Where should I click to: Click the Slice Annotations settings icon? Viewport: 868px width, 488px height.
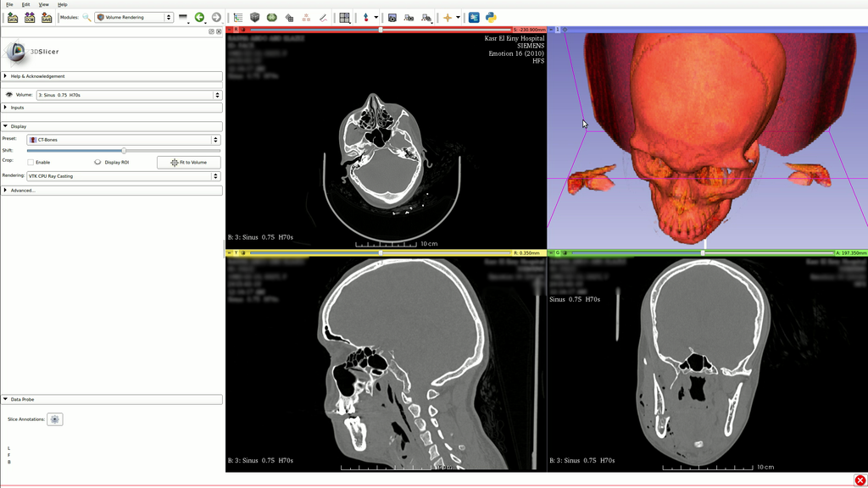(x=55, y=419)
